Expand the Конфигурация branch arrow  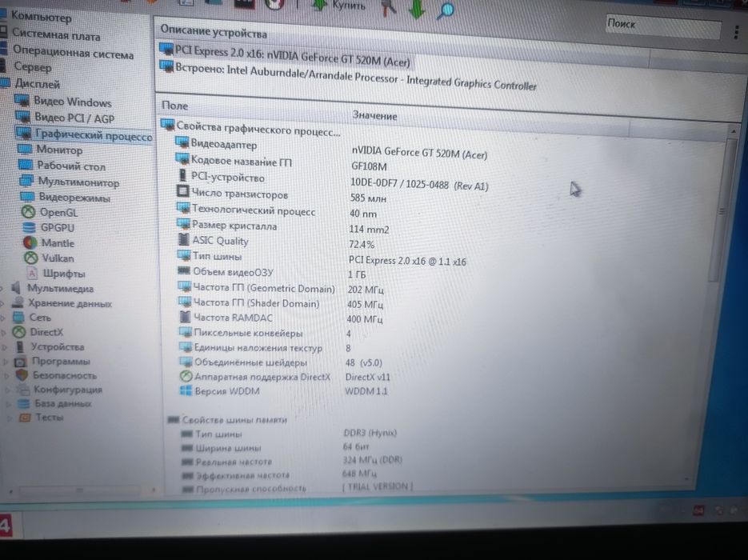click(8, 390)
